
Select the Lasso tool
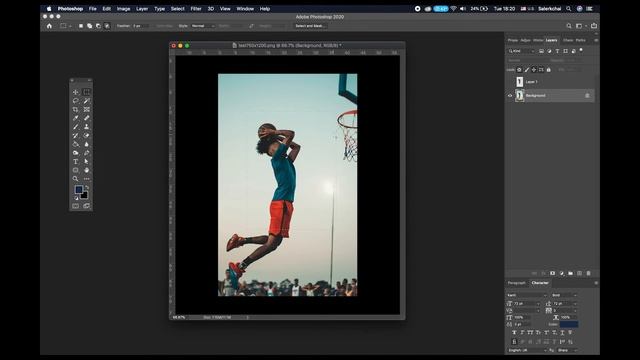click(76, 101)
